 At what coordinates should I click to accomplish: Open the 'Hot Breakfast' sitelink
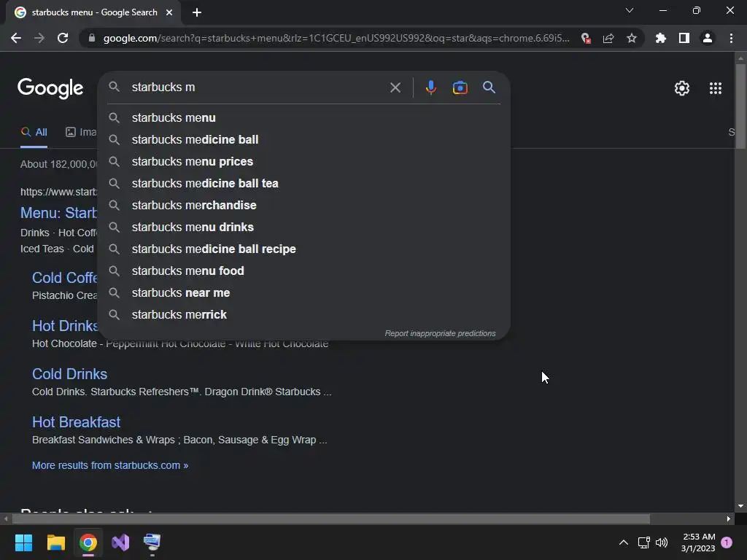tap(76, 422)
